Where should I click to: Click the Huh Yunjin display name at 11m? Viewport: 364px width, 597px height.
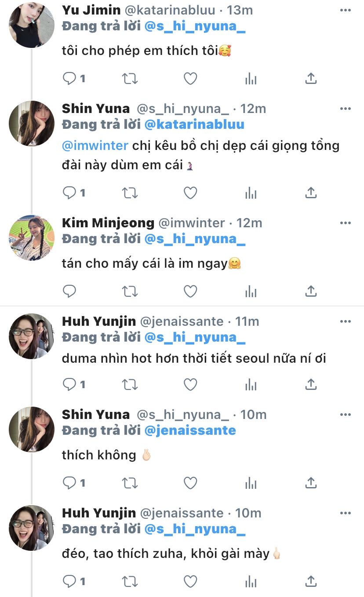point(98,321)
